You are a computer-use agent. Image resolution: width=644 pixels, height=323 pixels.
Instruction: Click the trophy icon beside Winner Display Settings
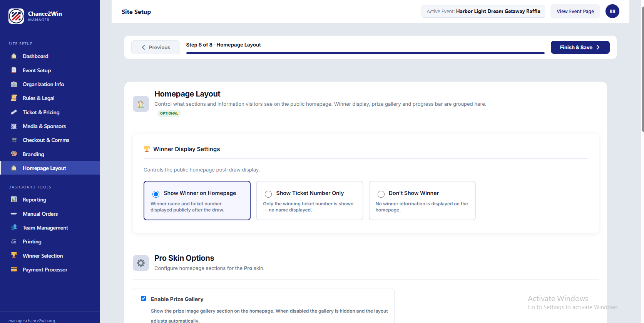pos(147,149)
